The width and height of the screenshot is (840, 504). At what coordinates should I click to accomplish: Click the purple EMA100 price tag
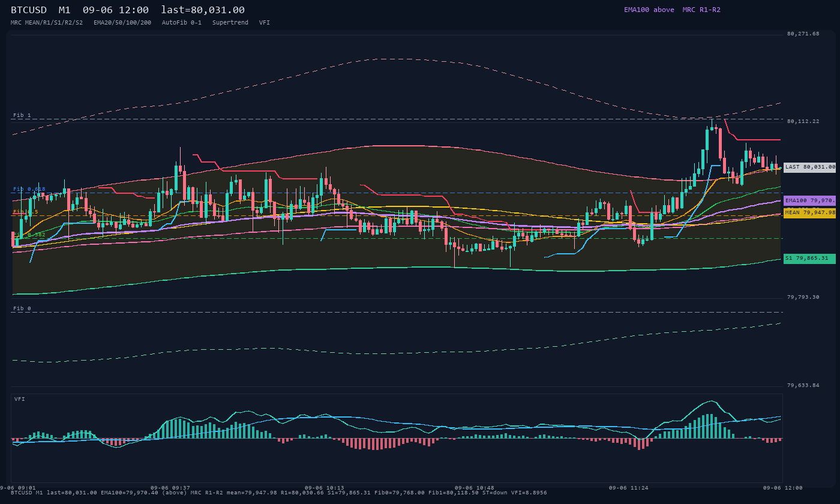(x=809, y=200)
